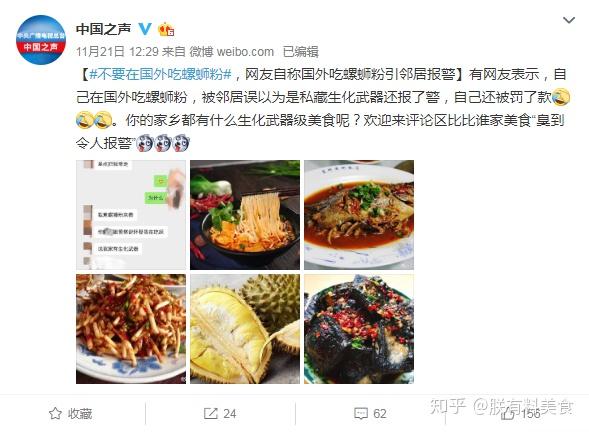This screenshot has height=432, width=589.
Task: Open the snail noodle bowl photo
Action: pyautogui.click(x=245, y=215)
